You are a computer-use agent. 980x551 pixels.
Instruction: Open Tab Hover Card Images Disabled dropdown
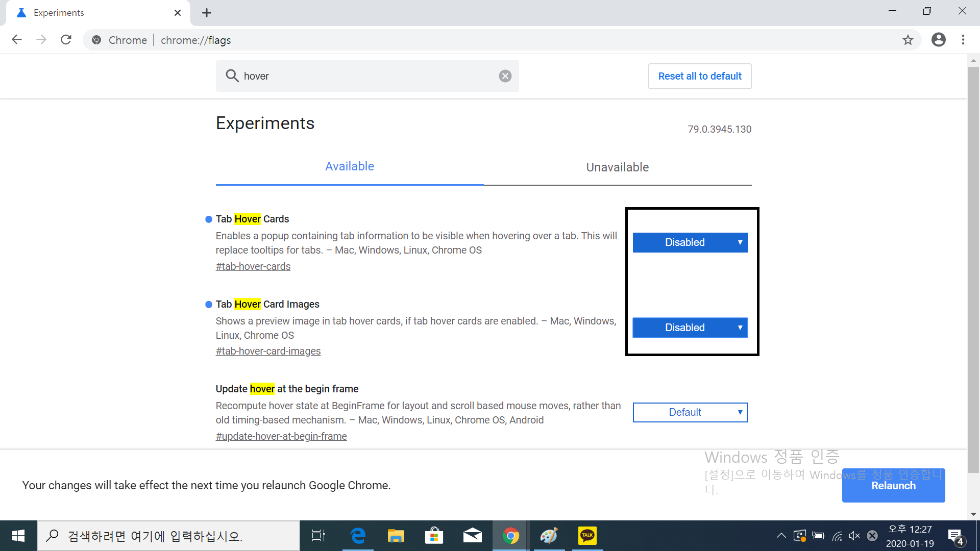[x=690, y=328]
